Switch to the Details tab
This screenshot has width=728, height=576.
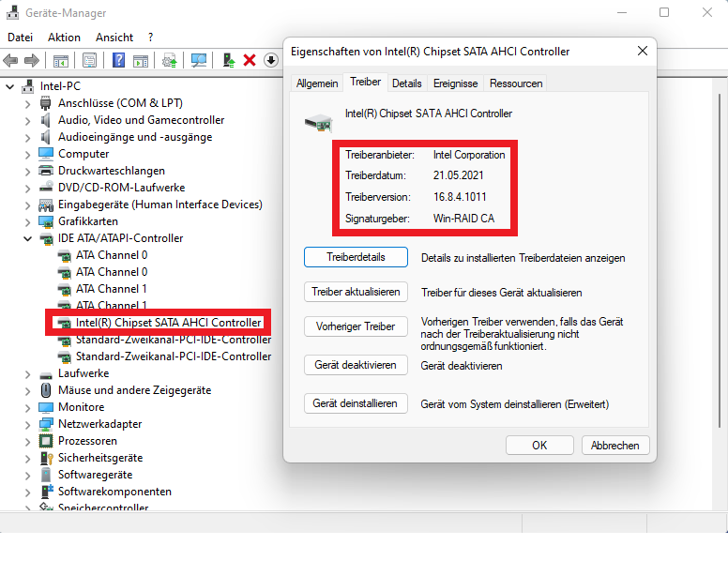[407, 83]
